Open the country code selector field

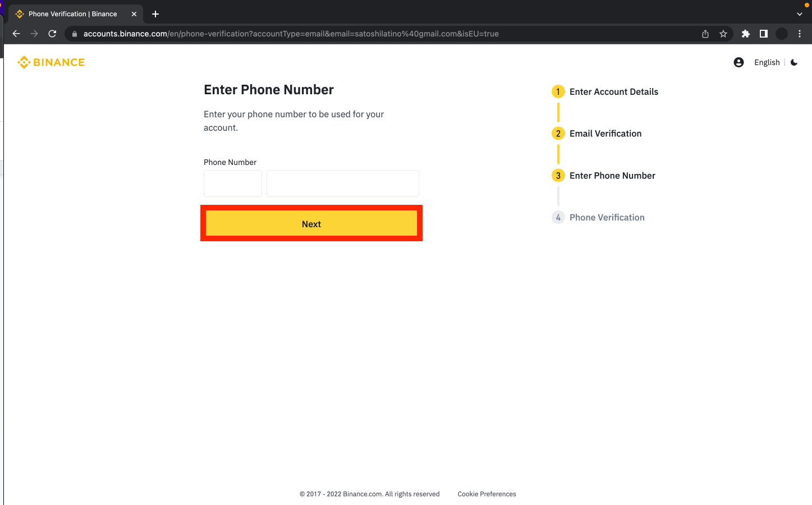pyautogui.click(x=233, y=183)
